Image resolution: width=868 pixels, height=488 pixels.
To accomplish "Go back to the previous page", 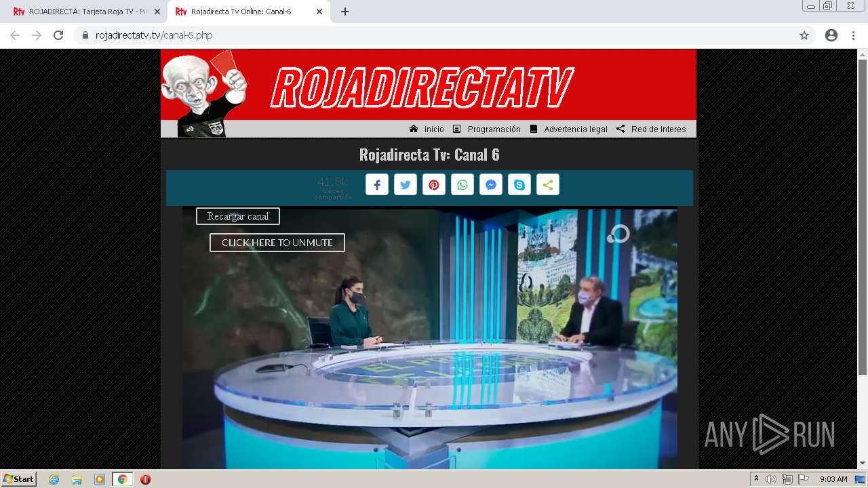I will coord(15,35).
